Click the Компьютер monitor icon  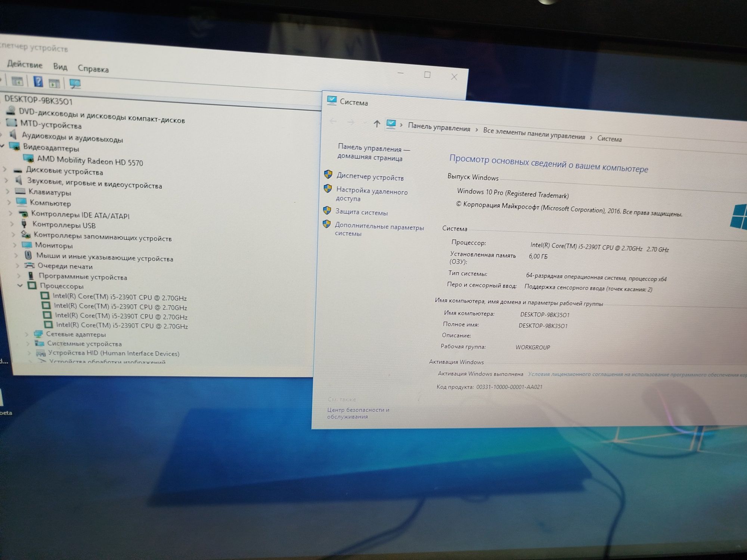pyautogui.click(x=21, y=202)
